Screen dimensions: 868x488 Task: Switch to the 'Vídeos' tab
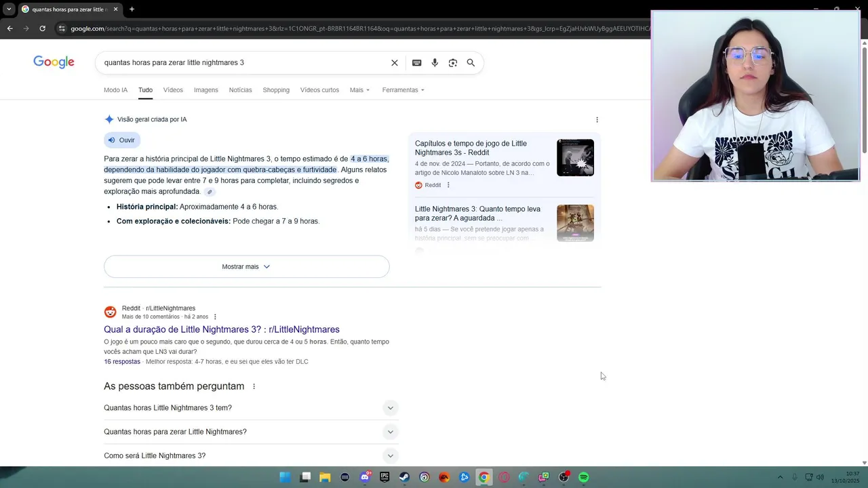click(x=173, y=90)
